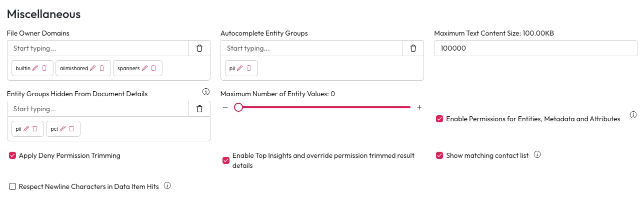Focus the Maximum Text Content Size field
The height and width of the screenshot is (208, 644).
tap(535, 48)
